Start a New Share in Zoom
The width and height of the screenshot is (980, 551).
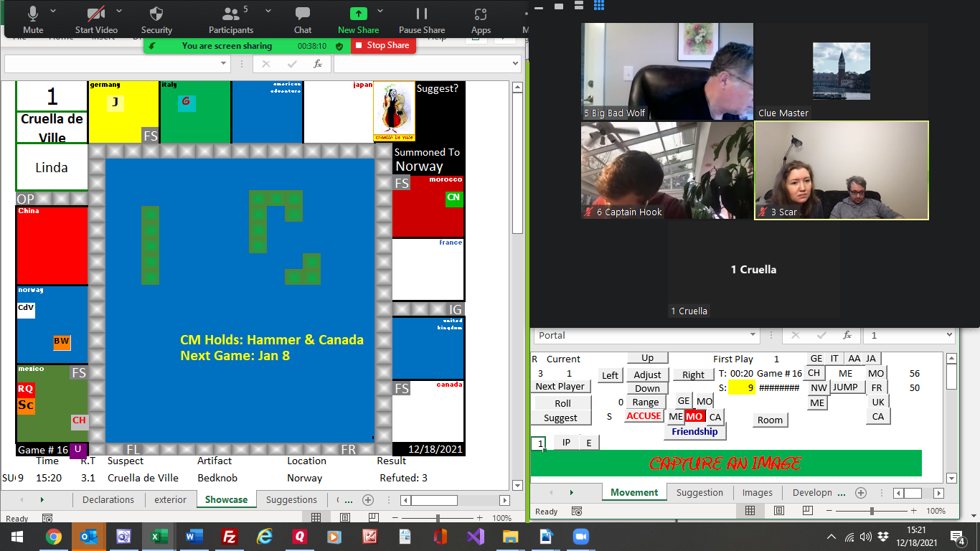[358, 20]
